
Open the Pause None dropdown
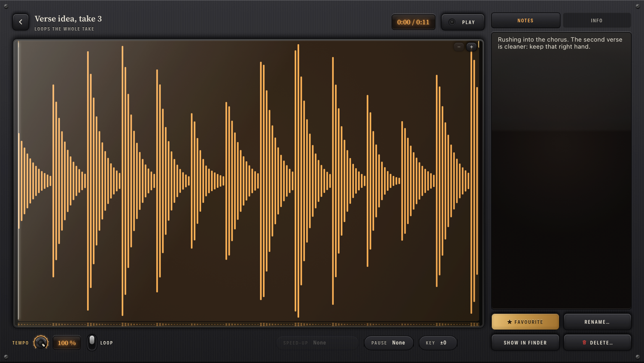tap(389, 342)
